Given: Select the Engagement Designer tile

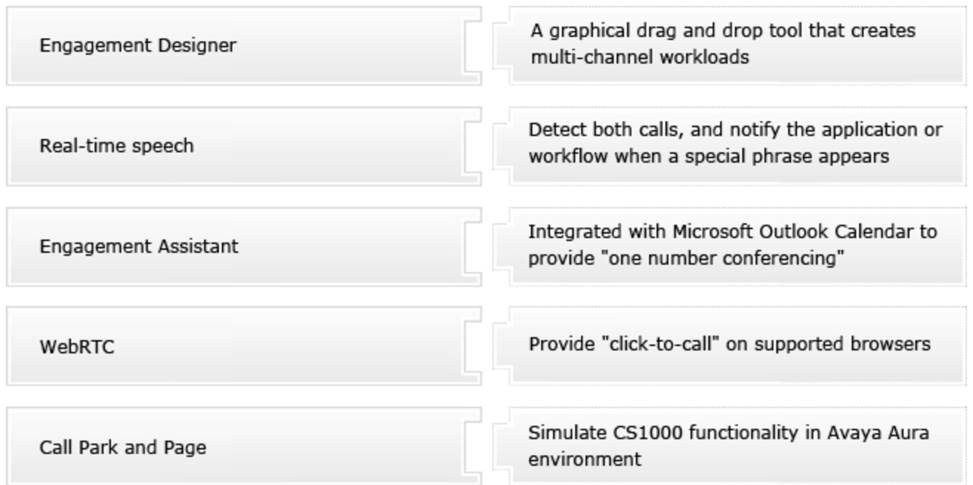Looking at the screenshot, I should click(244, 45).
